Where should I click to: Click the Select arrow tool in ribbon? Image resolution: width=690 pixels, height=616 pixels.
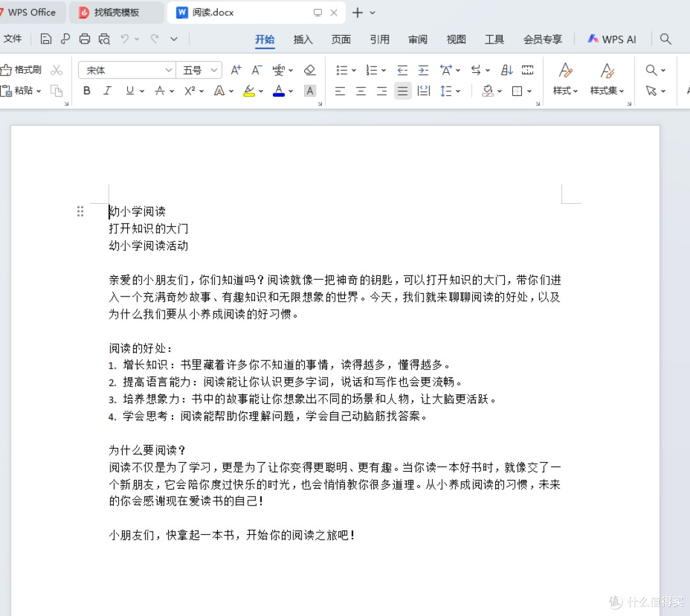coord(651,91)
